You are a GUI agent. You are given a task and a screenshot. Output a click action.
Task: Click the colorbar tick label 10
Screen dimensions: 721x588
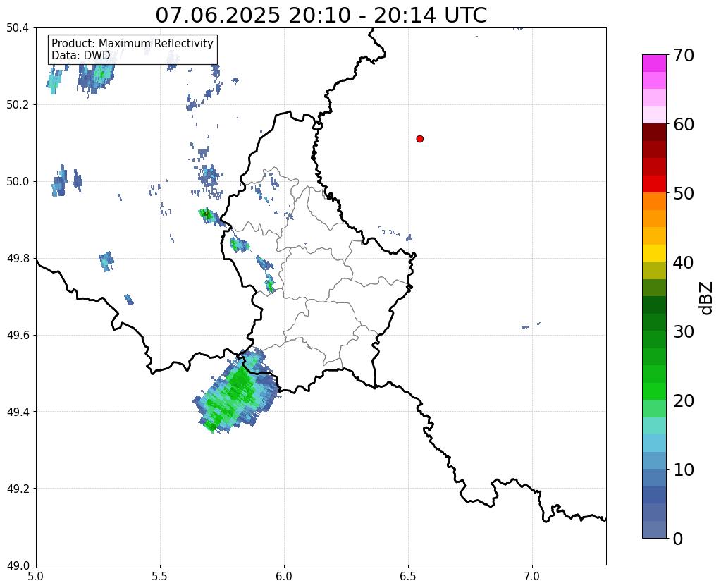(x=684, y=470)
